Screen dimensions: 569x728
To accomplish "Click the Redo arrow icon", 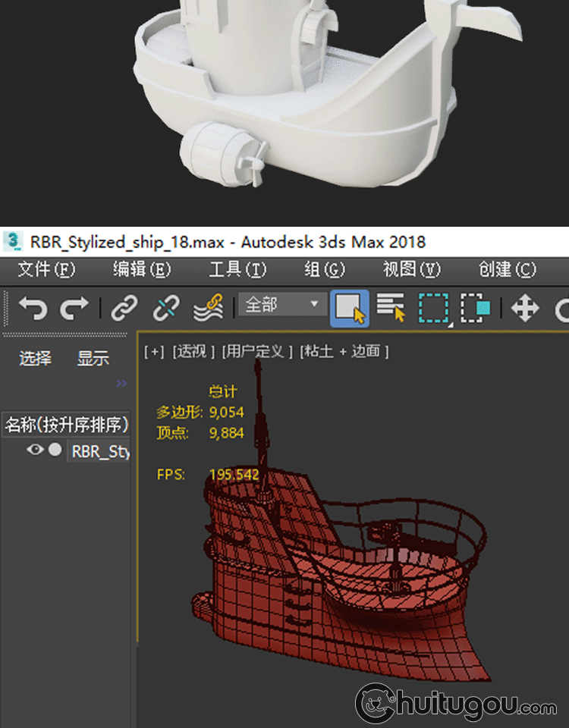I will click(74, 308).
